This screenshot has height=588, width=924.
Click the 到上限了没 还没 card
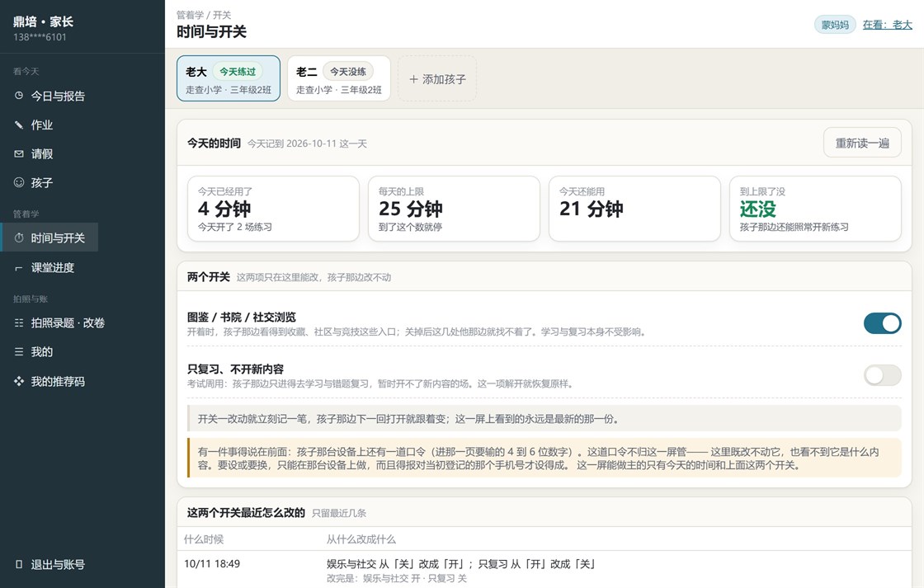(815, 209)
